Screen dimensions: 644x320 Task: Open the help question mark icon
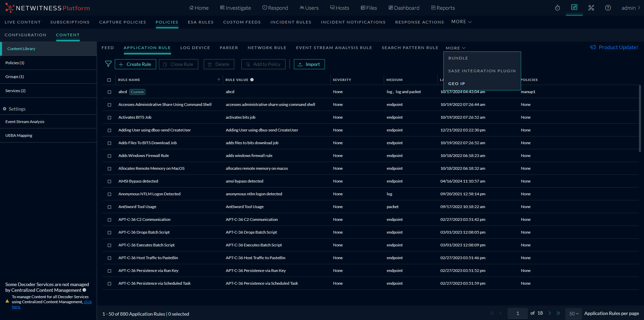pos(608,8)
